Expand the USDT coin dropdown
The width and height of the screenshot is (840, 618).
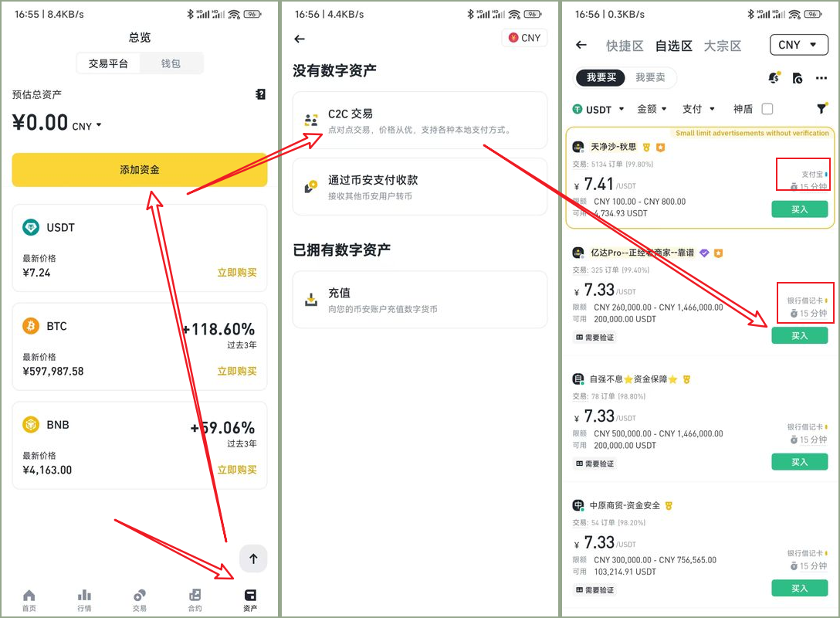click(x=598, y=110)
